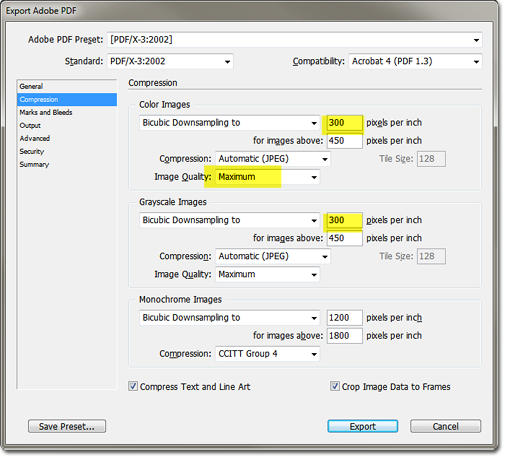The width and height of the screenshot is (505, 473).
Task: Open Monochrome Compression CCITT Group 4 dropdown
Action: [267, 354]
